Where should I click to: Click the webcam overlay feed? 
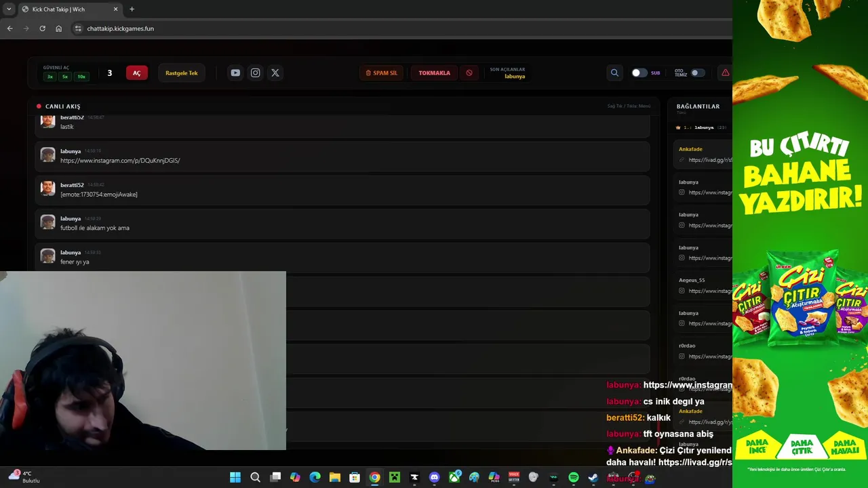143,361
